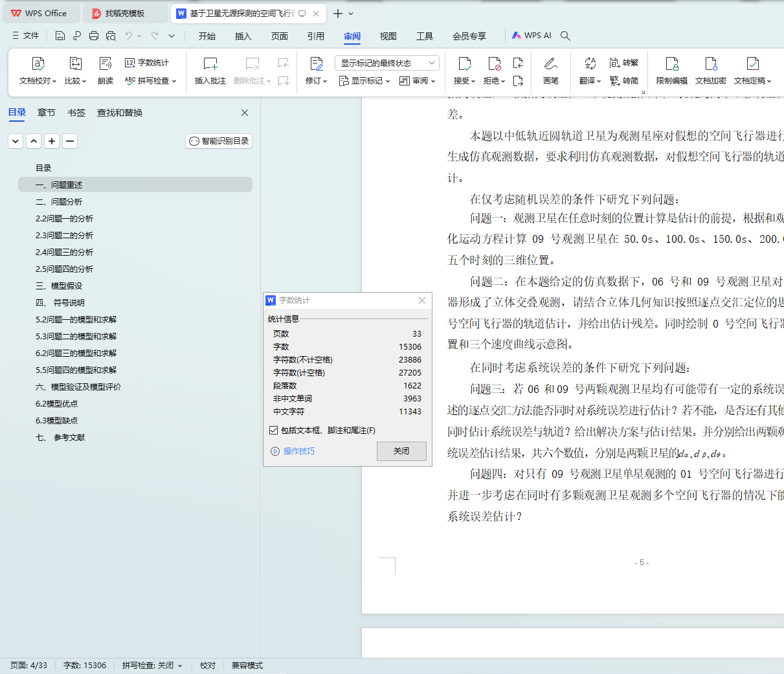Click the 文档校对 icon
Viewport: 784px width, 674px height.
coord(38,63)
